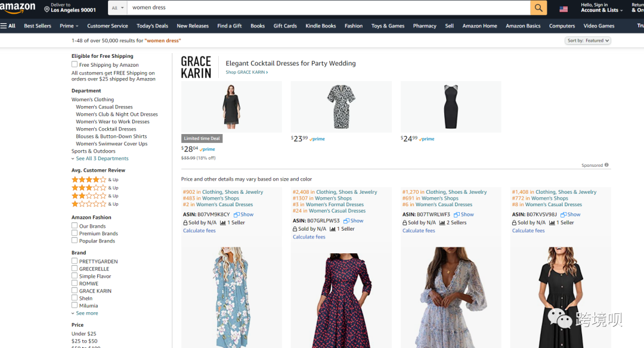644x348 pixels.
Task: Click the orange search magnifier button
Action: (538, 7)
